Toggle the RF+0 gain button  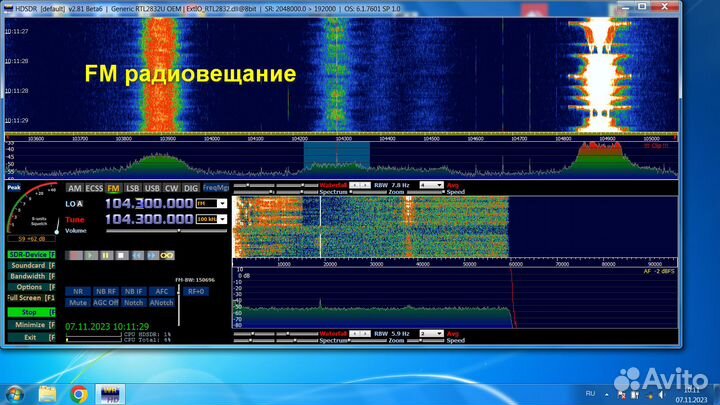pos(196,292)
